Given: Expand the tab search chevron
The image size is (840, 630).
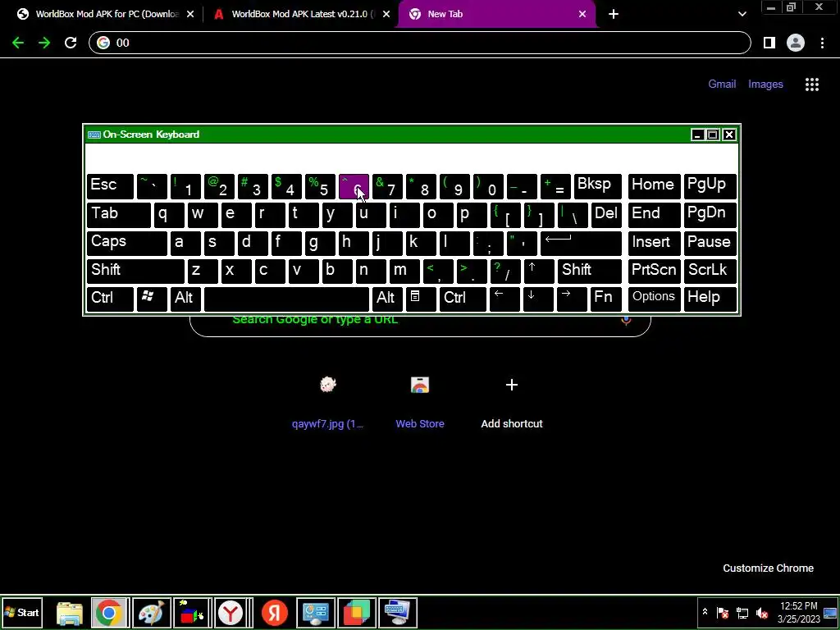Looking at the screenshot, I should (x=742, y=14).
